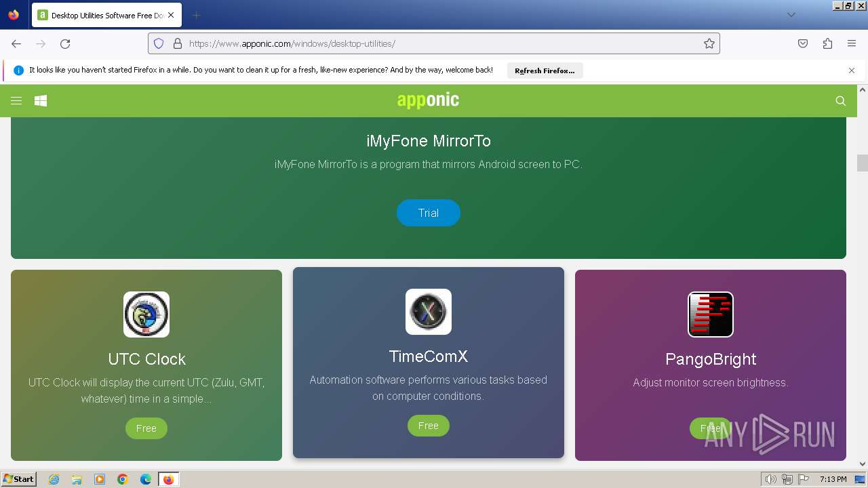Go back to previous page
Viewport: 868px width, 488px height.
(16, 43)
